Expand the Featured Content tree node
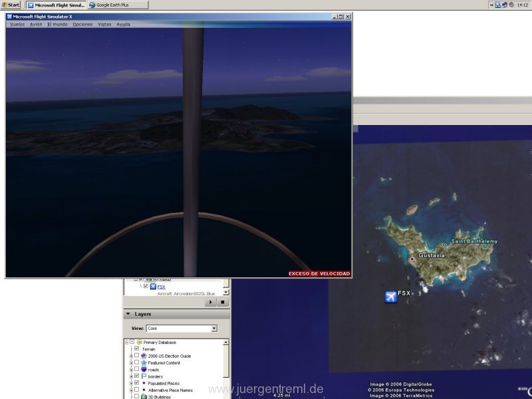 (131, 362)
